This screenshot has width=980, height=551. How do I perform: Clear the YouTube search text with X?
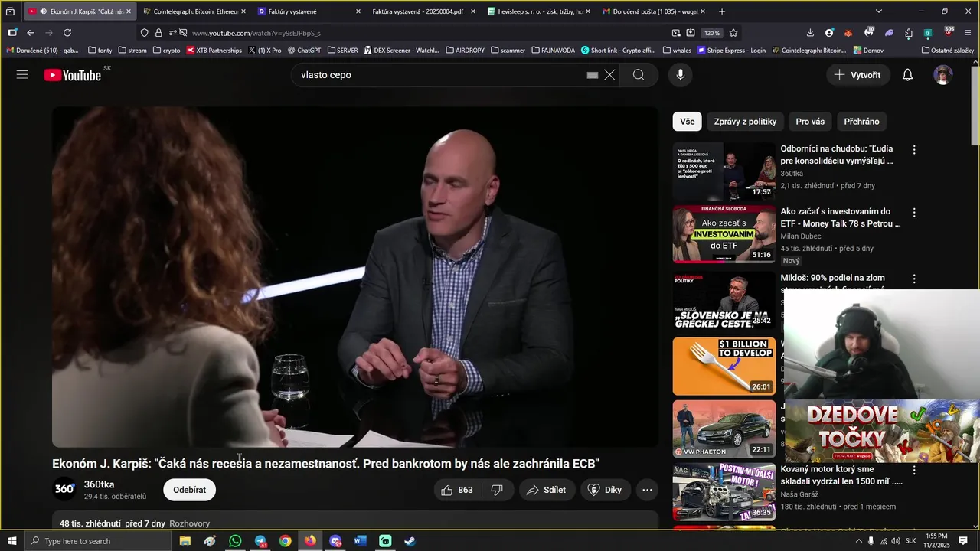[609, 75]
